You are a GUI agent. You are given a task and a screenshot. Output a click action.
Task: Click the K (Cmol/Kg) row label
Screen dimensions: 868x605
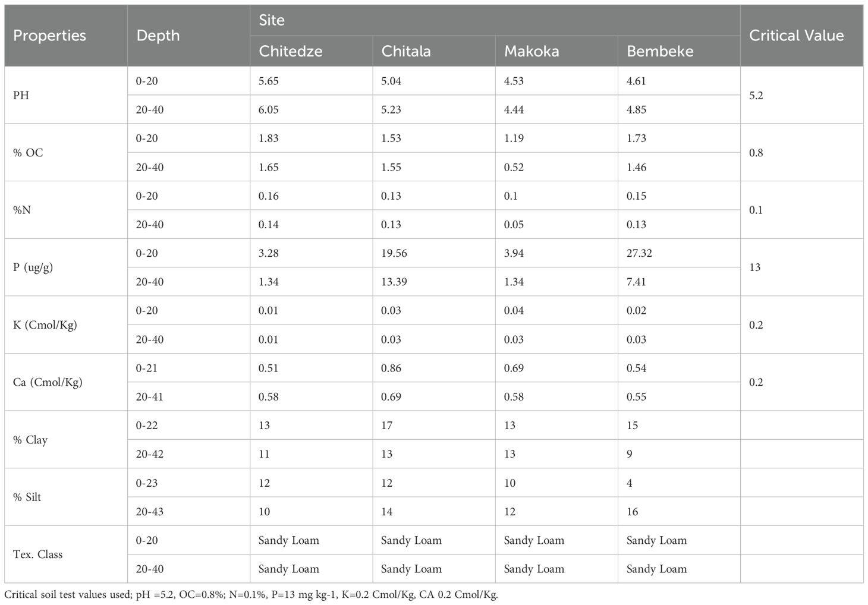pyautogui.click(x=45, y=325)
